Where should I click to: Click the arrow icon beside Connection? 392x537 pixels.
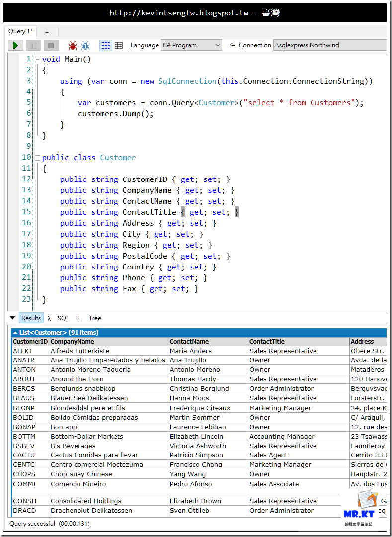(x=233, y=45)
